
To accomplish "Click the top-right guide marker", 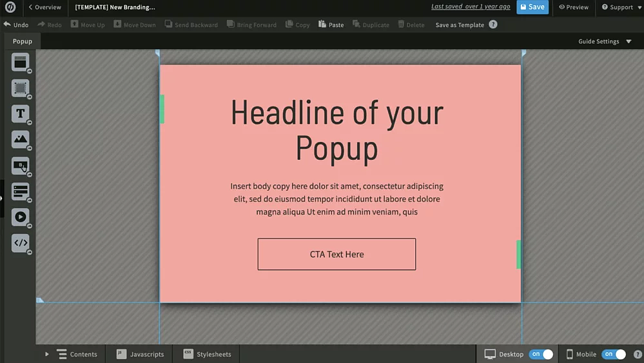I will (523, 53).
